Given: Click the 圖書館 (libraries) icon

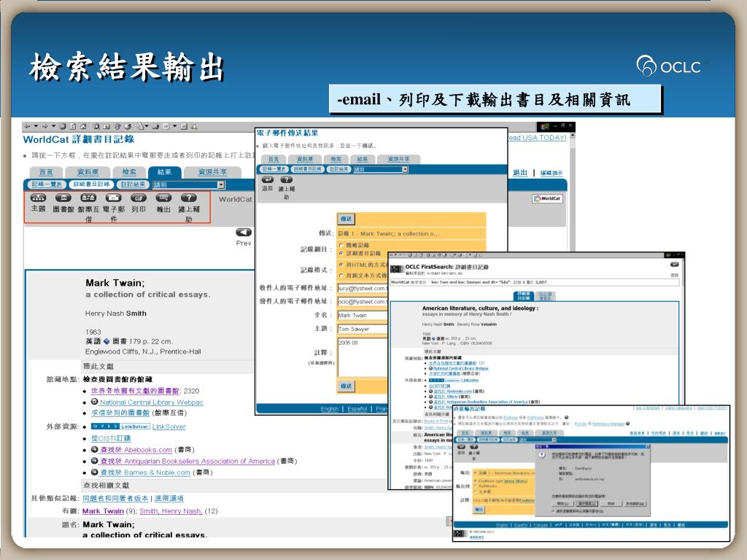Looking at the screenshot, I should [x=63, y=198].
